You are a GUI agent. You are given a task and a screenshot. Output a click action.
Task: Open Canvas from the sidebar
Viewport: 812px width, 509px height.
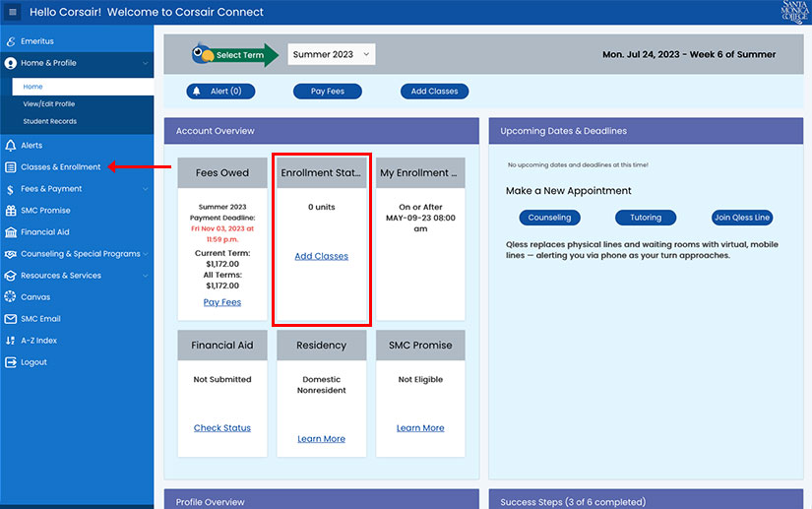(35, 297)
